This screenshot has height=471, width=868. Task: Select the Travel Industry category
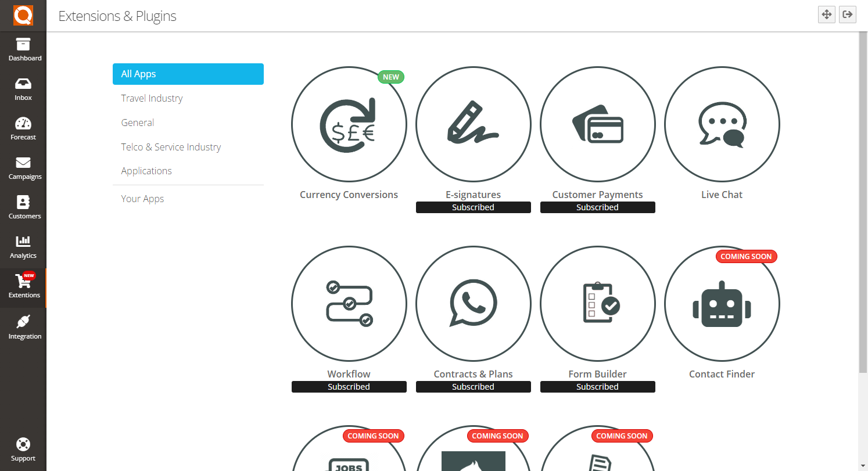click(x=152, y=98)
